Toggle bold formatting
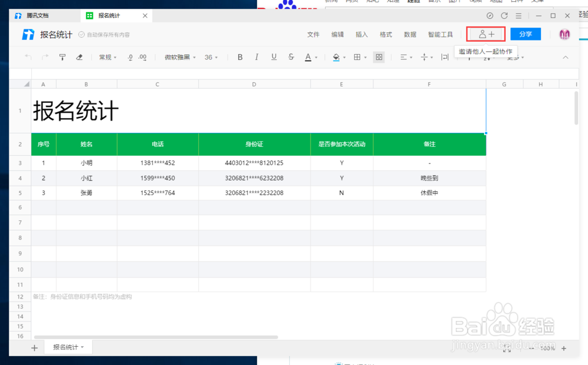This screenshot has width=588, height=365. (x=240, y=57)
